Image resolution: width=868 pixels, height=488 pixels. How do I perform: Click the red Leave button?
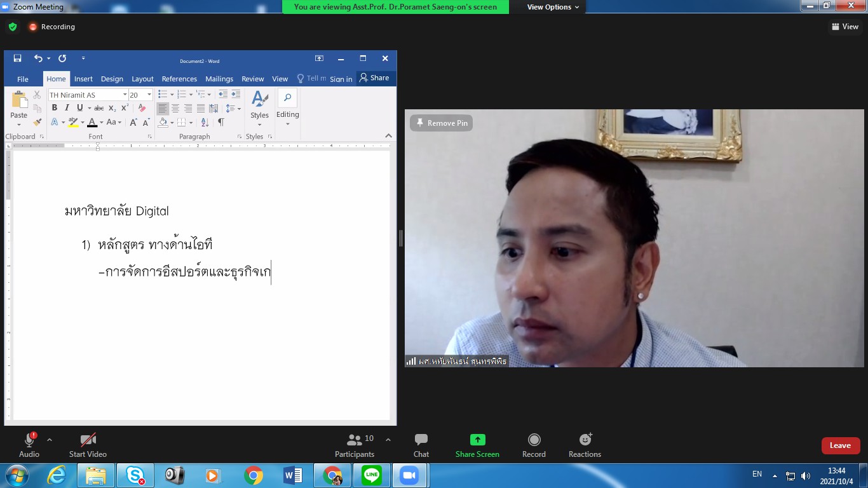(840, 445)
